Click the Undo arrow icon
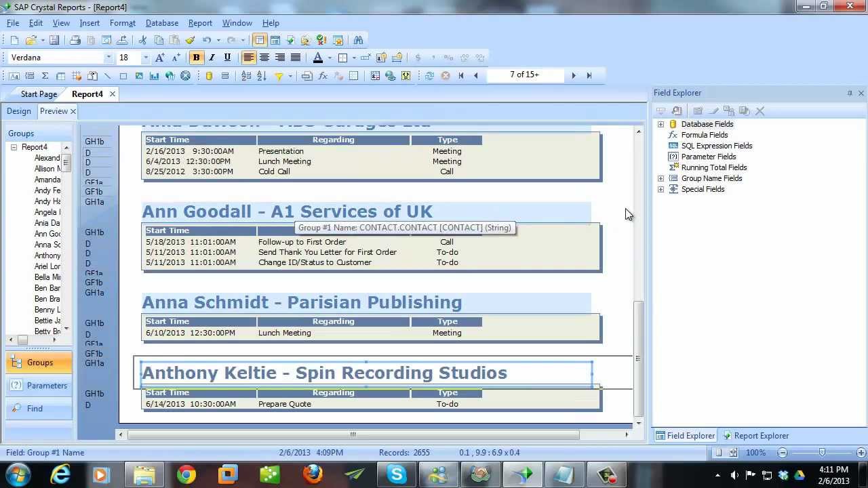This screenshot has width=868, height=488. point(207,40)
